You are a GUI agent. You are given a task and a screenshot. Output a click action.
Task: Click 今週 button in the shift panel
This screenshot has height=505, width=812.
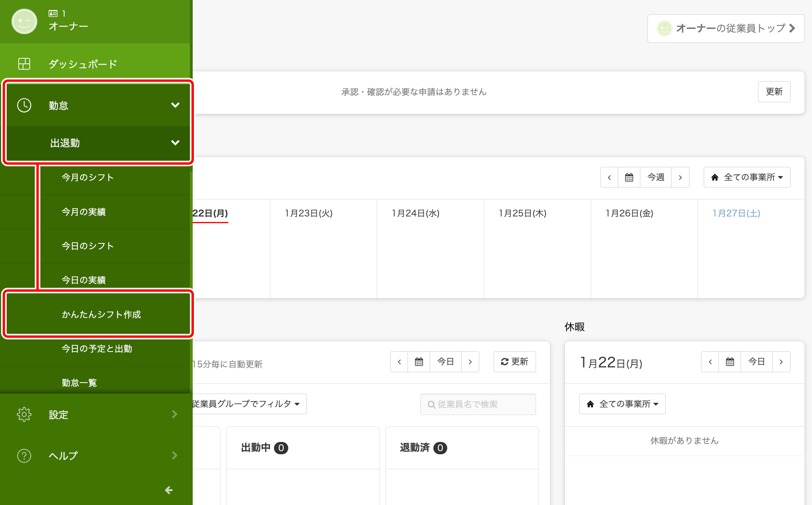[x=656, y=177]
